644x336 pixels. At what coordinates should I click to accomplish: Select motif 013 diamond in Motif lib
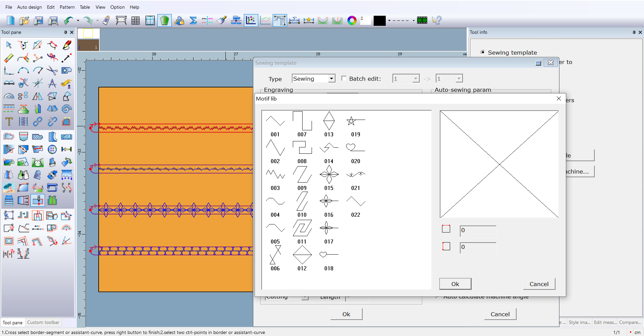pos(329,125)
